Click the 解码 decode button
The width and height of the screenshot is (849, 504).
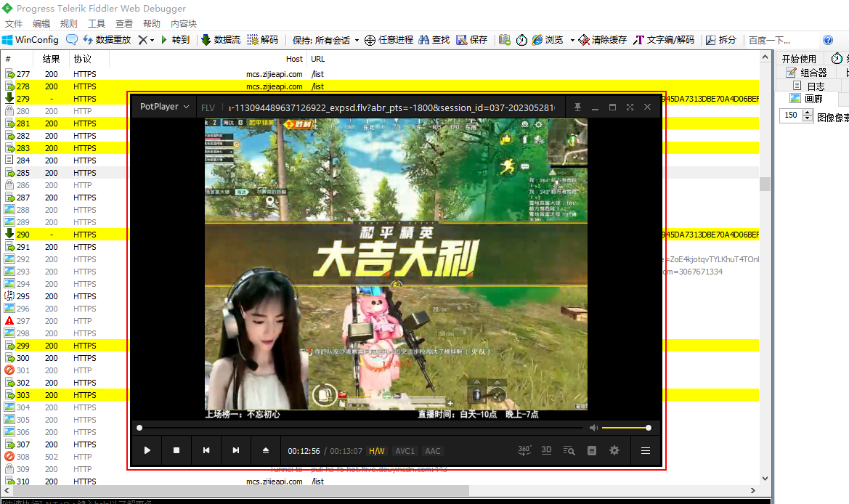pyautogui.click(x=263, y=39)
